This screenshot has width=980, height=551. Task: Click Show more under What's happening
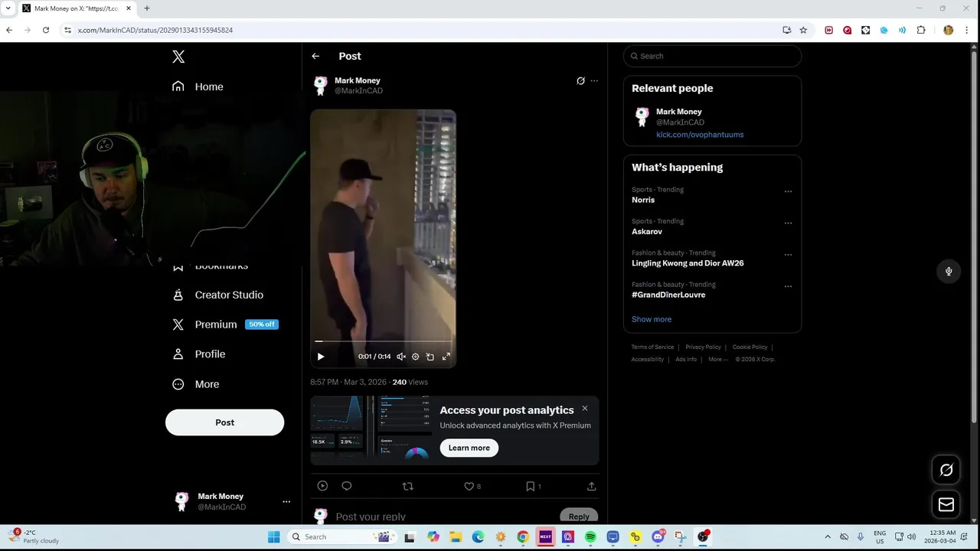click(x=652, y=319)
